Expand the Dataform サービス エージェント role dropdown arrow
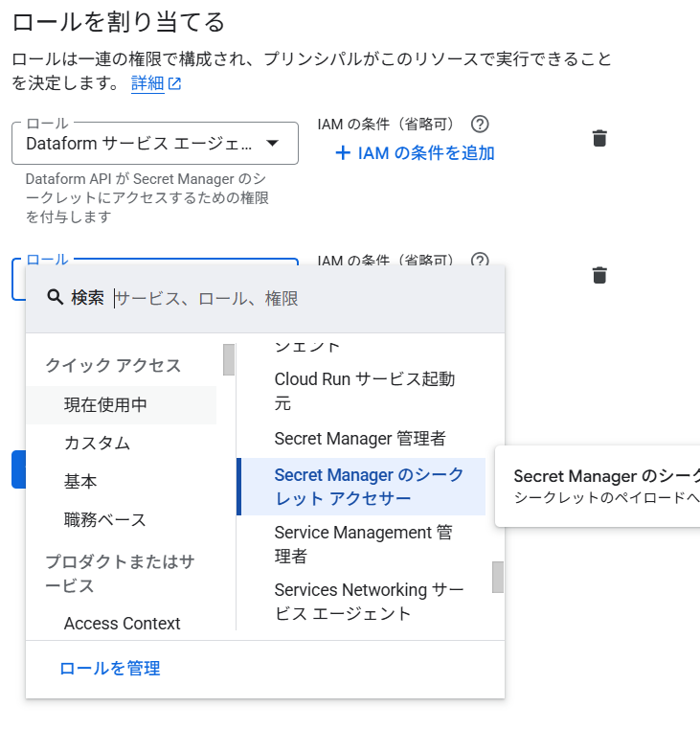Image resolution: width=700 pixels, height=730 pixels. point(272,144)
